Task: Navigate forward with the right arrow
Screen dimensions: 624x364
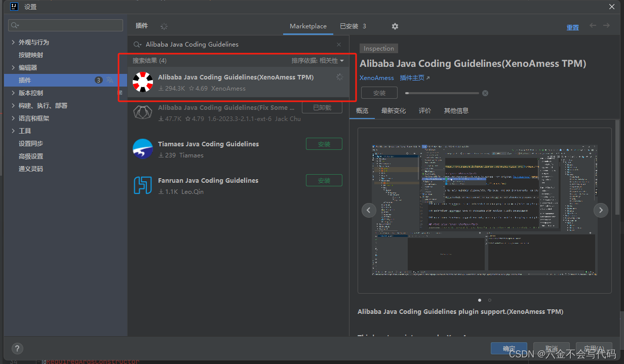Action: [x=606, y=26]
